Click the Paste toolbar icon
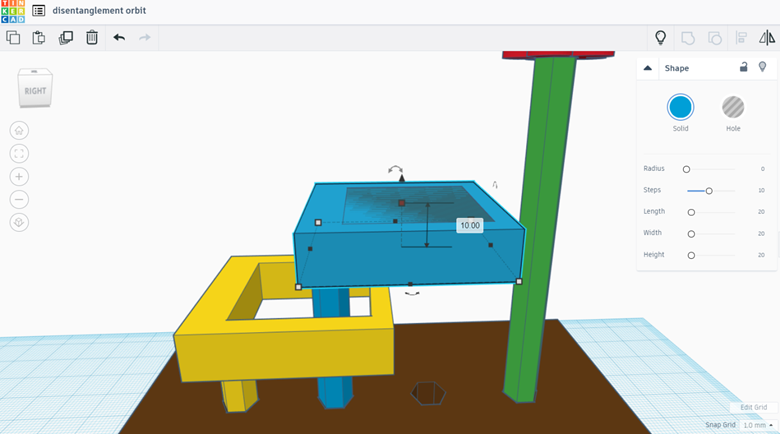Viewport: 780px width, 434px height. coord(39,37)
